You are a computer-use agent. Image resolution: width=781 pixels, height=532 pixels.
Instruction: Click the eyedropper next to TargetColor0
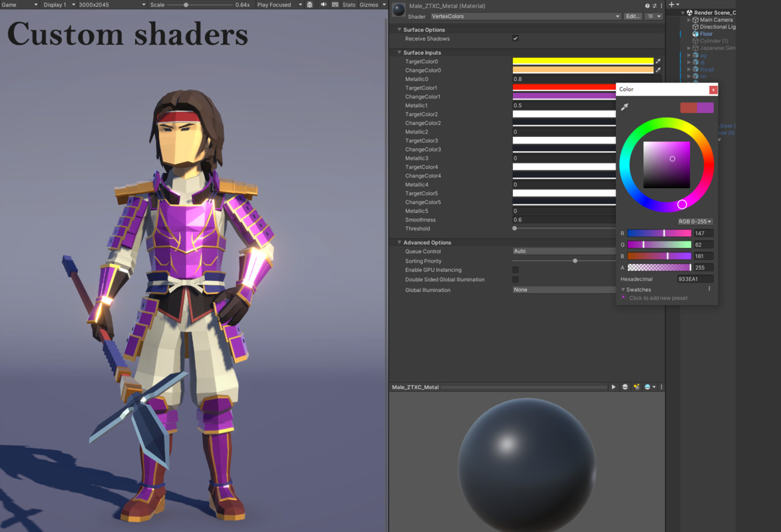pos(658,61)
